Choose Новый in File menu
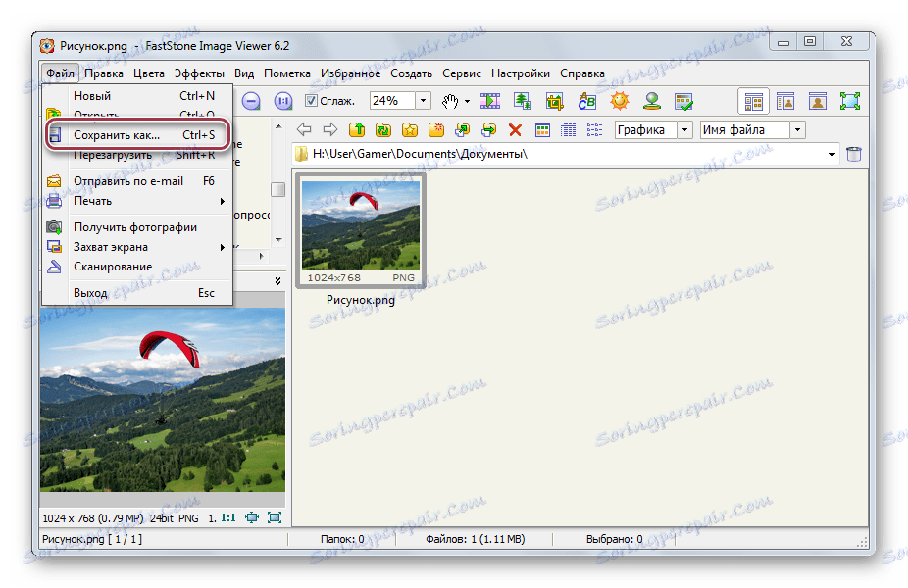The height and width of the screenshot is (588, 908). pos(138,96)
